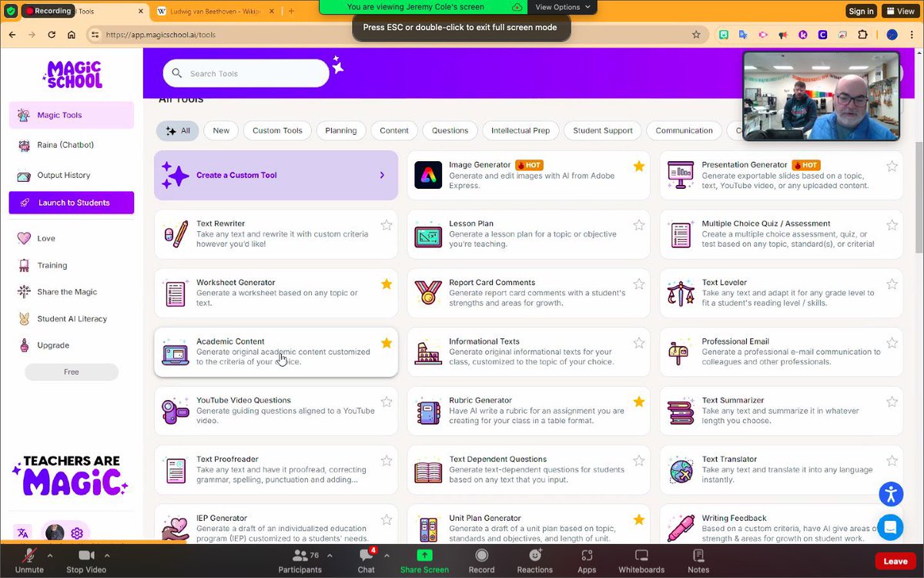Click the Search Tools input field
Screen dimensions: 924x578
[x=246, y=73]
